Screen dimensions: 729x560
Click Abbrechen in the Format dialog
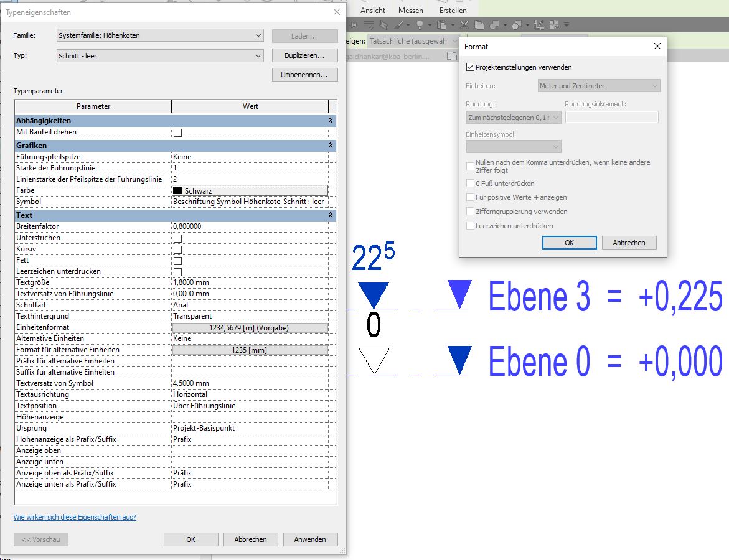click(629, 243)
